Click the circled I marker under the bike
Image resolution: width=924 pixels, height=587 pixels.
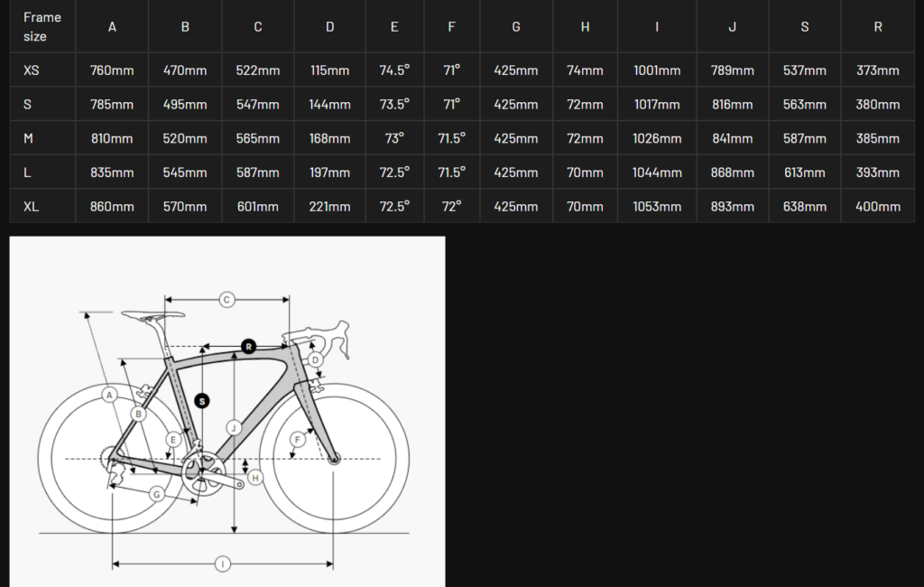click(x=223, y=564)
